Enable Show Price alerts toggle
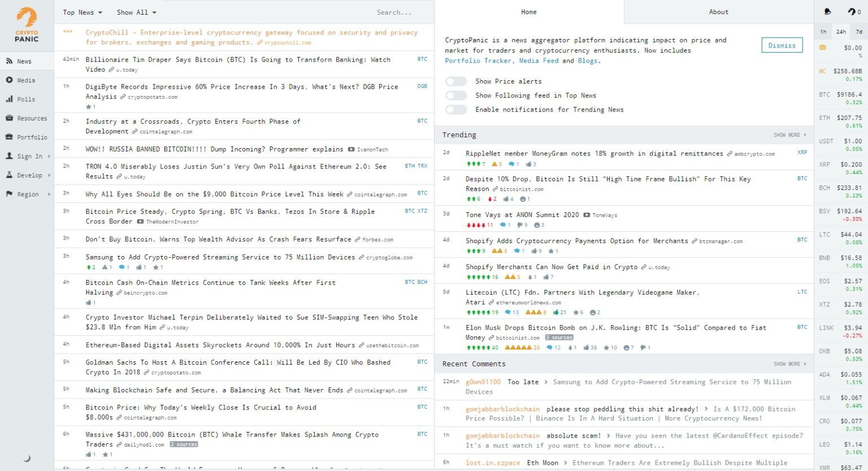 point(456,81)
